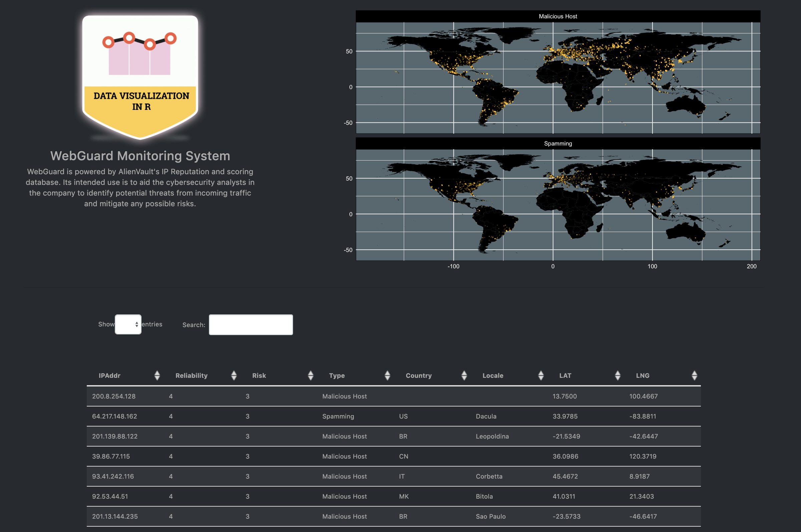Sort table by Locale arrow icon

click(541, 375)
